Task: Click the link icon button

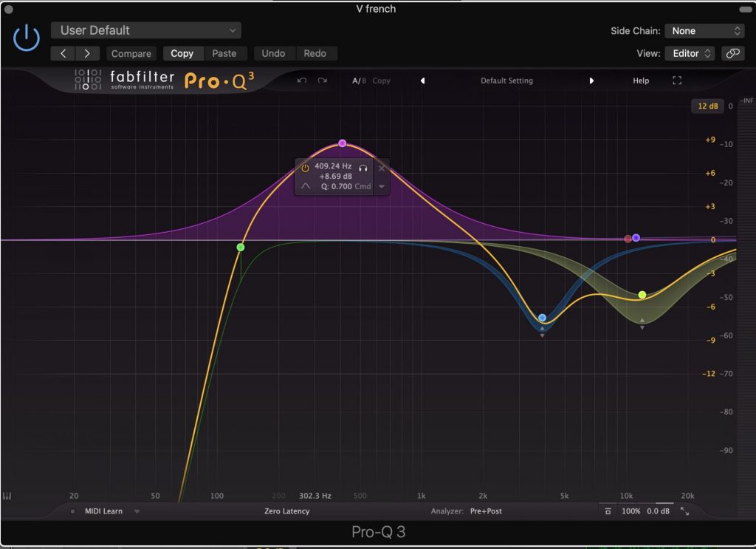Action: pos(733,53)
